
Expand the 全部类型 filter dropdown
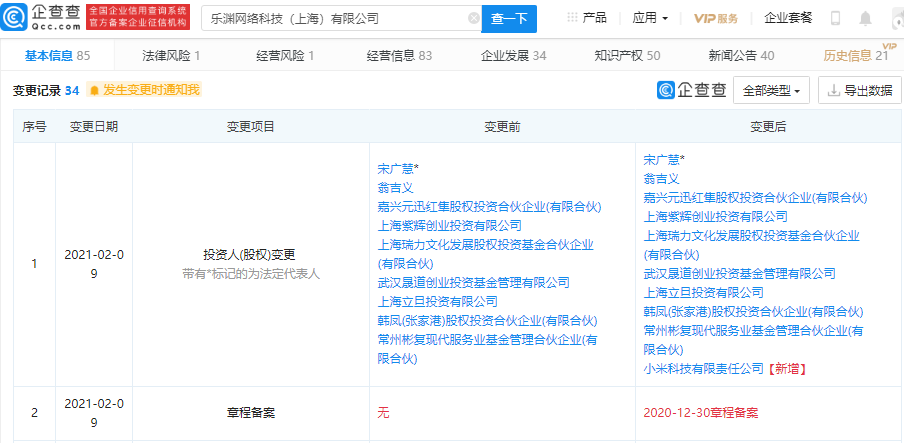pos(771,91)
